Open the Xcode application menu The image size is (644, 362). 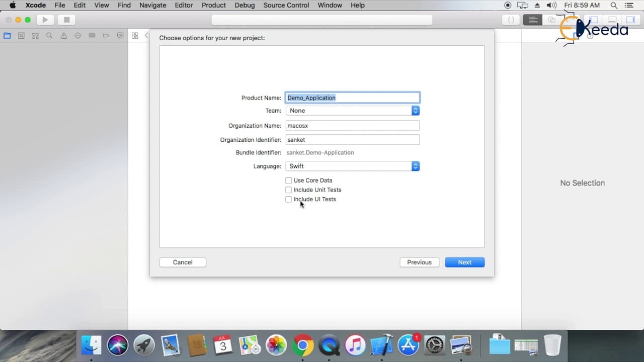pos(36,5)
